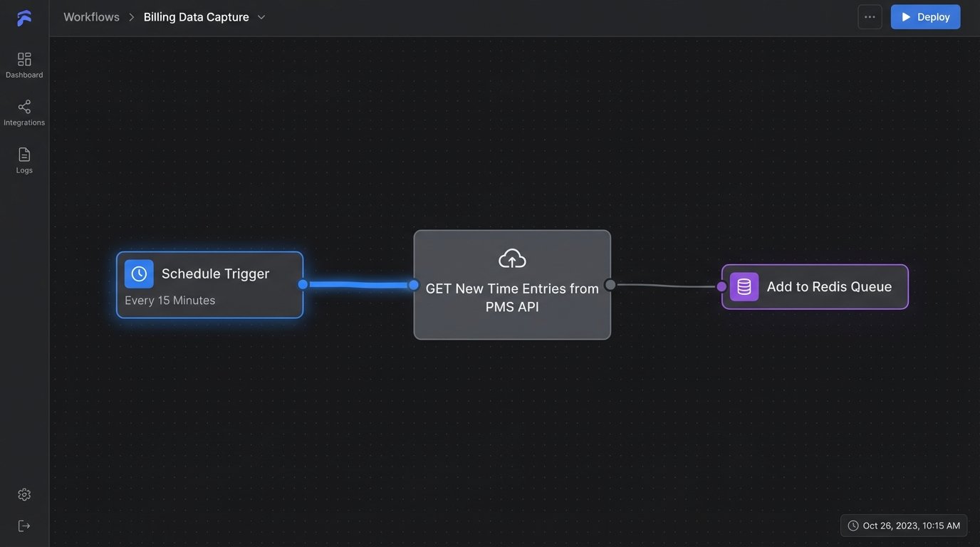Log out using the sign-out icon

(x=24, y=525)
